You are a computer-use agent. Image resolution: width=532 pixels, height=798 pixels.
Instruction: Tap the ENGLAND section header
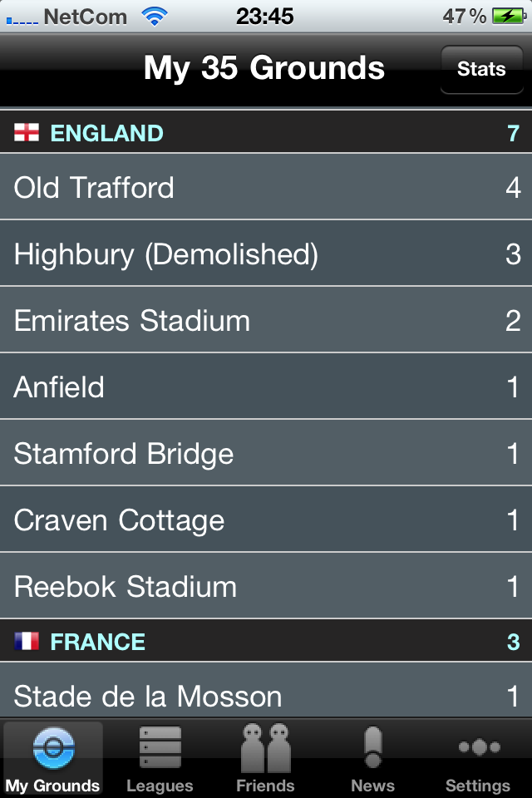pos(266,132)
